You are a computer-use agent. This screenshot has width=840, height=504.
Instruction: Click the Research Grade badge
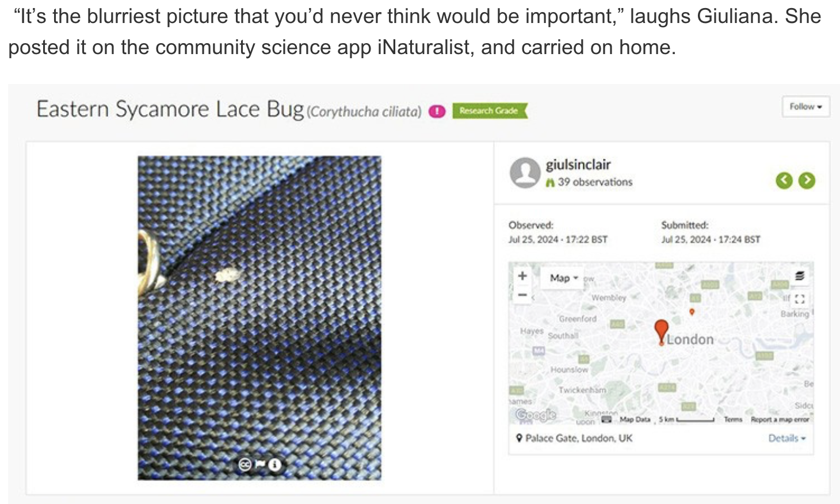coord(490,110)
